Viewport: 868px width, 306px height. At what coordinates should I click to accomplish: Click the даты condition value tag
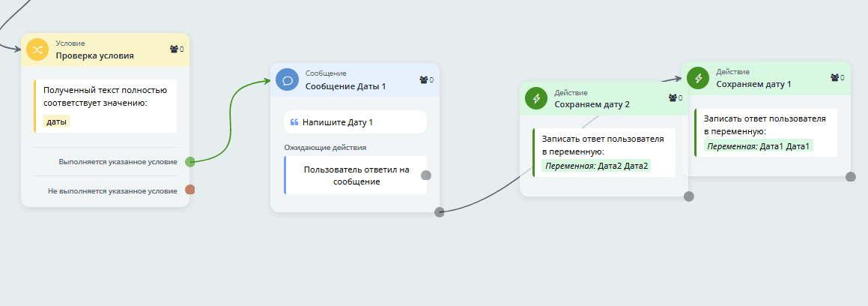coord(56,121)
